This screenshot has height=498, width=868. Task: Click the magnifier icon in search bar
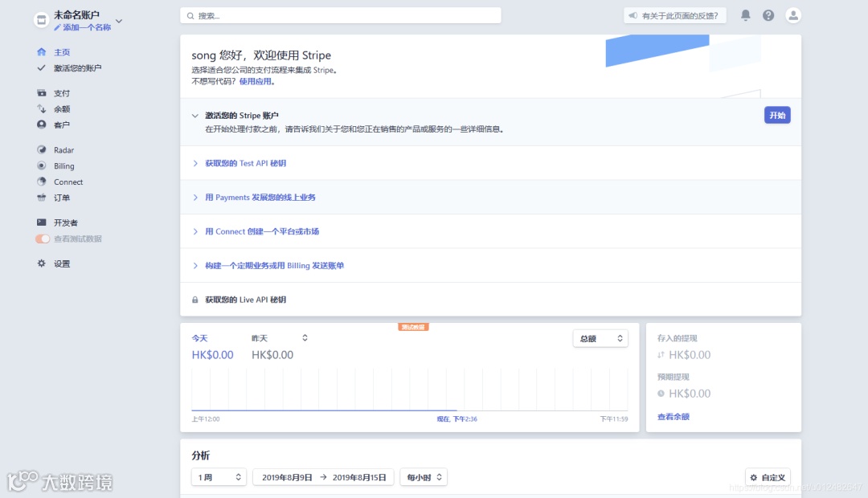(x=190, y=16)
